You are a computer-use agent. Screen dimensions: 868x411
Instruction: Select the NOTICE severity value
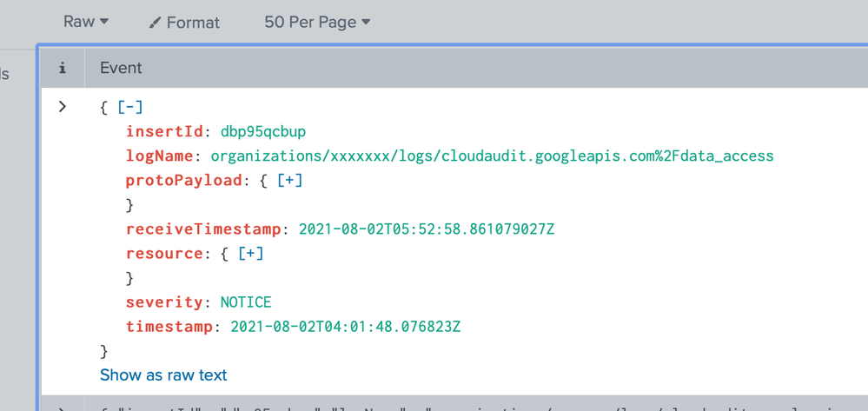click(246, 302)
